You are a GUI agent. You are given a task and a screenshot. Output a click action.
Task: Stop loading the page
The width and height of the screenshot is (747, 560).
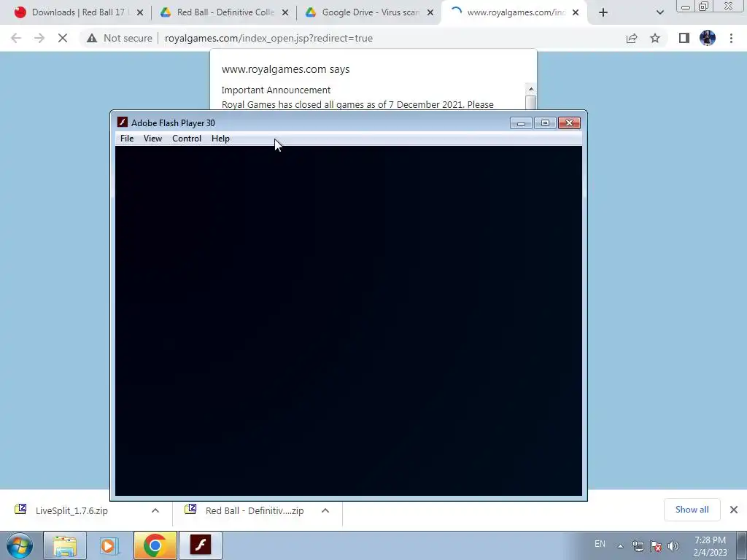[63, 38]
